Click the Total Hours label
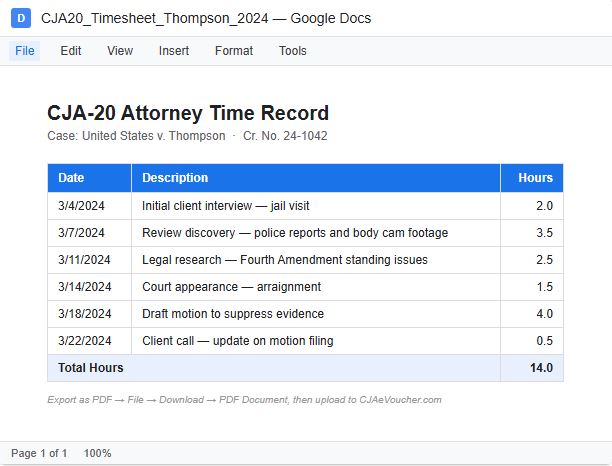Screen dimensions: 612x466 pyautogui.click(x=91, y=368)
